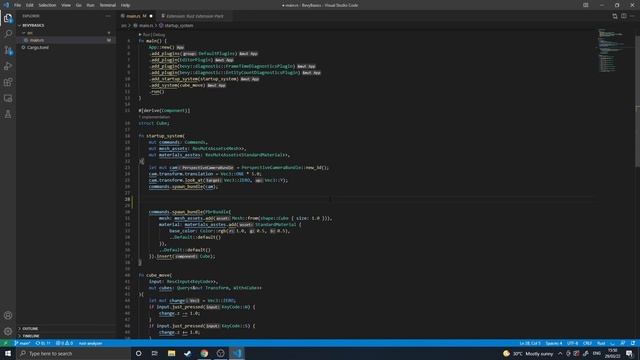Viewport: 640px width, 360px height.
Task: Open the Remote Explorer view
Action: tap(8, 98)
